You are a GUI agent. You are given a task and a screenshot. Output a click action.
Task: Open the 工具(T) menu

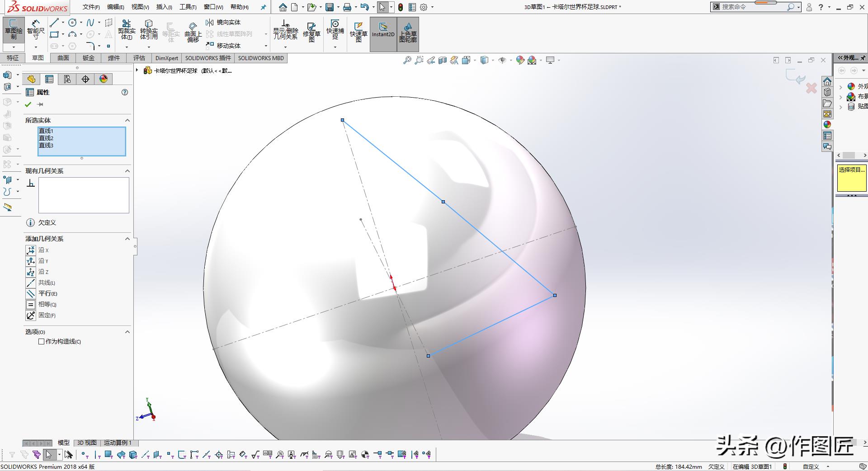pyautogui.click(x=188, y=7)
